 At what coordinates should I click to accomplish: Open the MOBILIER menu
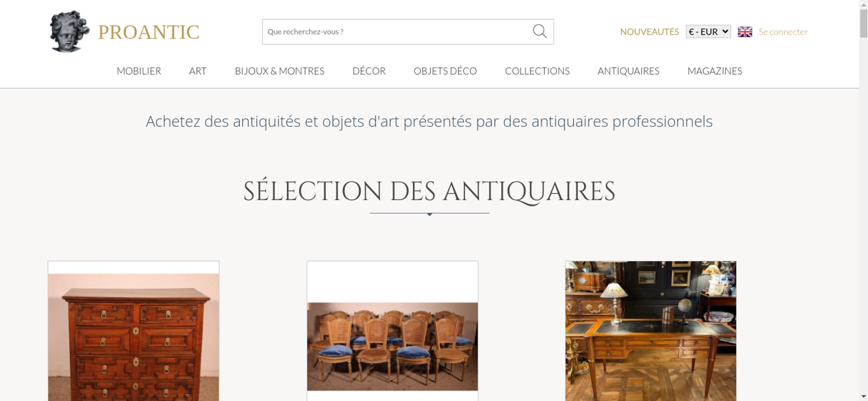[139, 71]
